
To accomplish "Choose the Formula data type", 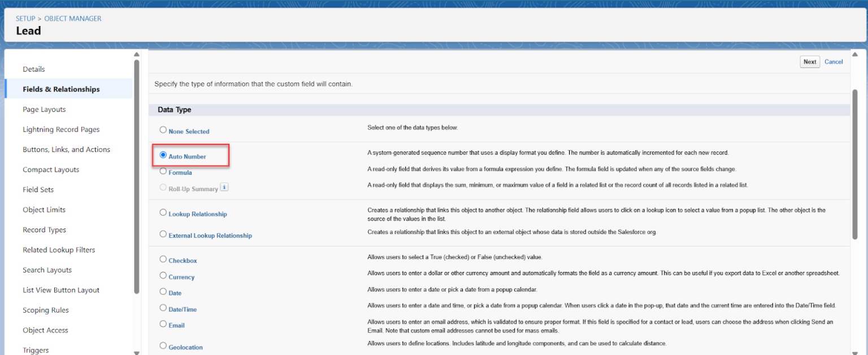I will click(x=163, y=171).
